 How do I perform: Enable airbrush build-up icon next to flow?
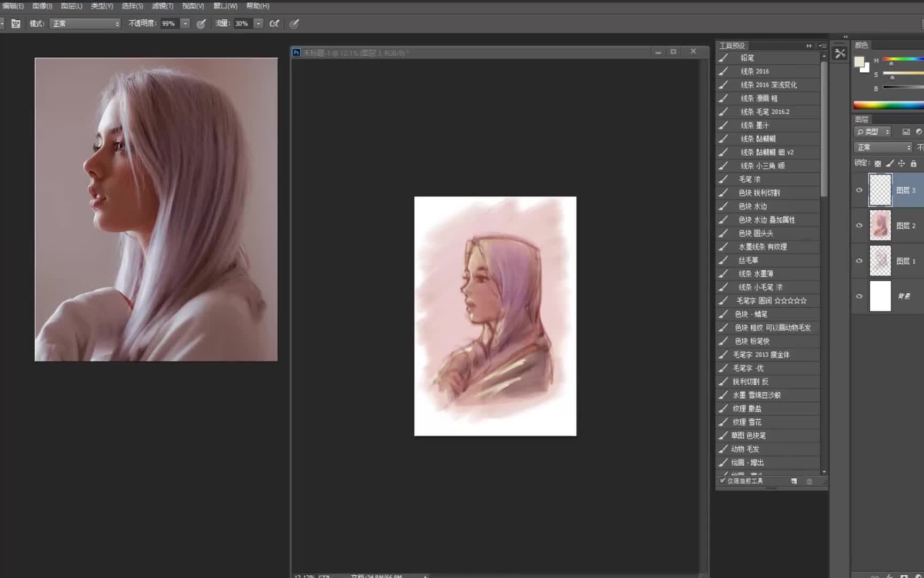pyautogui.click(x=274, y=24)
